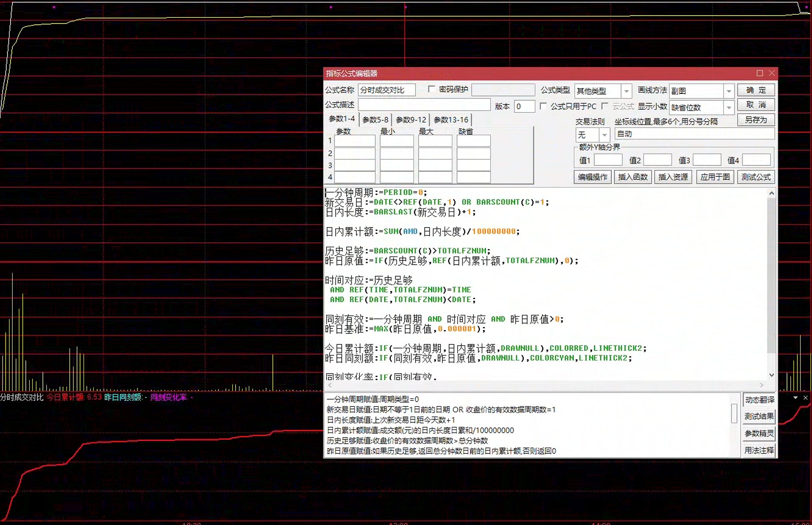Viewport: 812px width, 525px height.
Task: Show the 测试结果 panel
Action: click(759, 416)
